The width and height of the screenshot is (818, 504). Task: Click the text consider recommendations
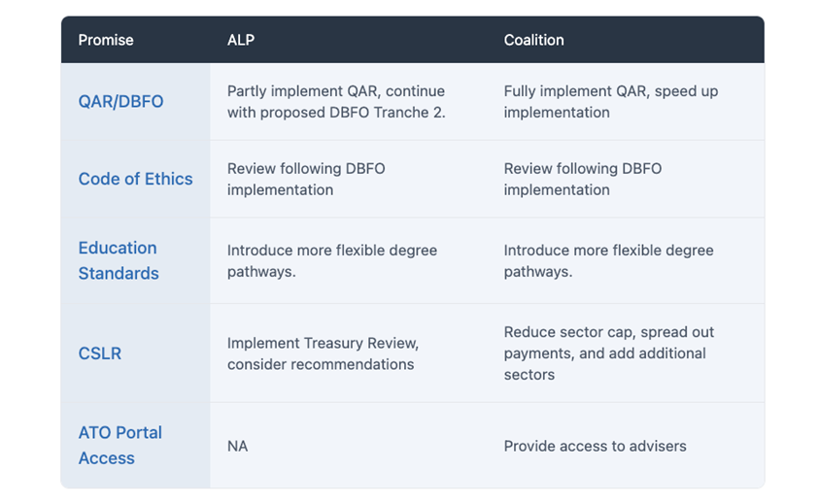321,364
